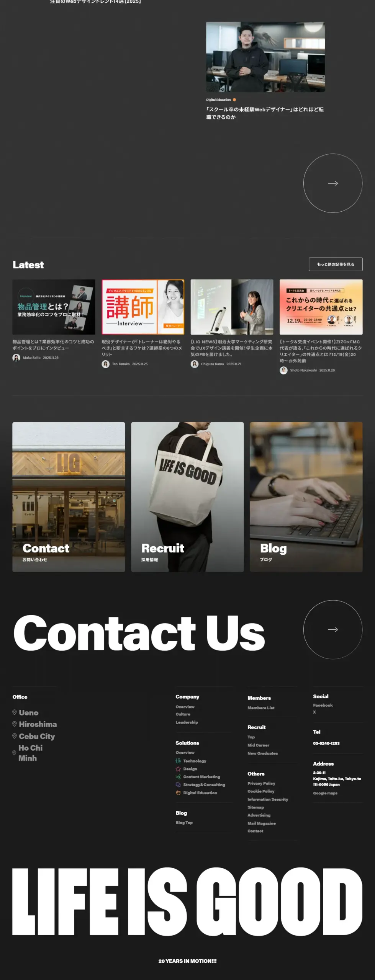
Task: Follow the Google maps link
Action: click(325, 793)
